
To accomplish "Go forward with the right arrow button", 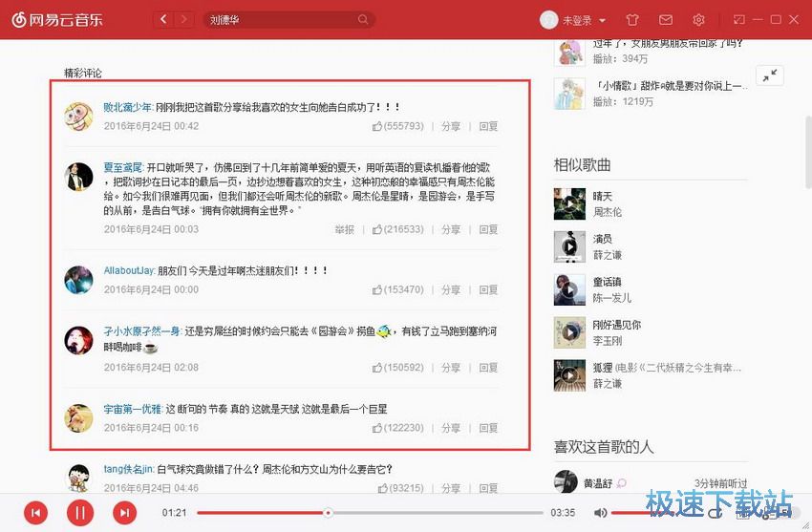I will pos(183,20).
